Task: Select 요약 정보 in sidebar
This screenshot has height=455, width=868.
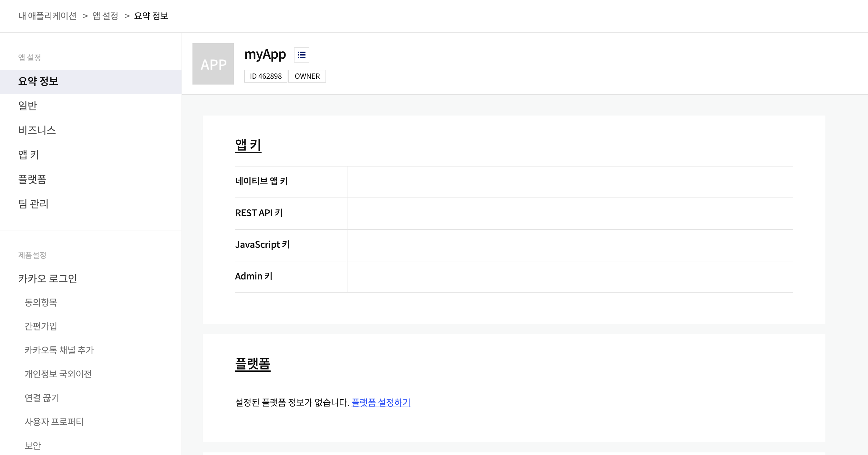Action: point(91,82)
